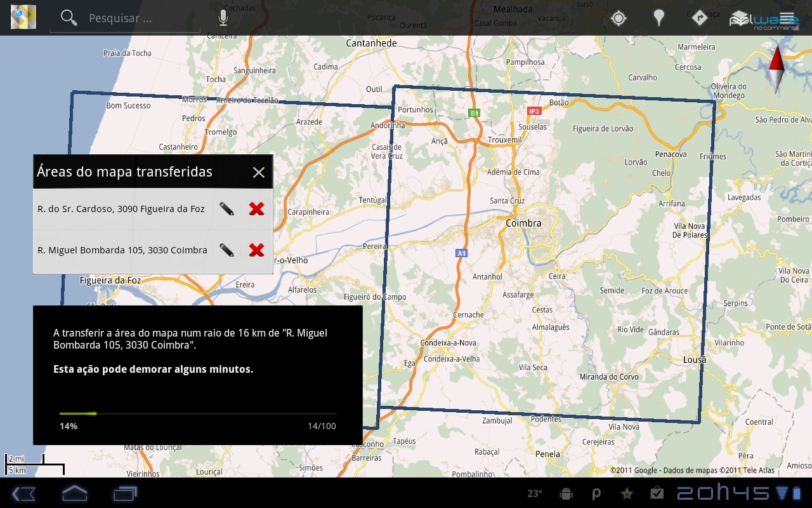Edit the Miguel Bombarda Coimbra entry
The image size is (812, 508).
coord(226,250)
